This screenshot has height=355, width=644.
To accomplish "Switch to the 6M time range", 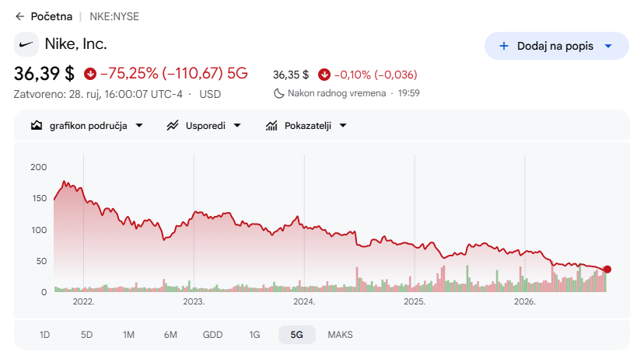I will [x=170, y=335].
